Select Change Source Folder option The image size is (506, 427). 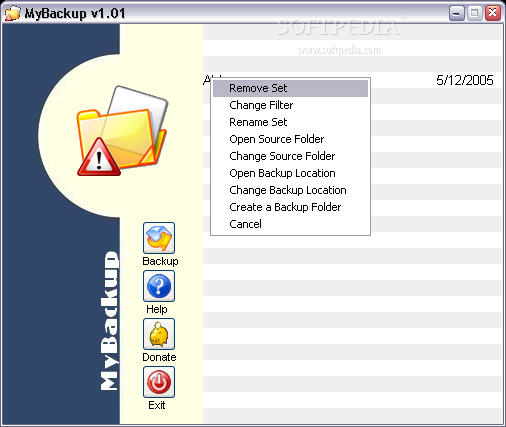(x=290, y=156)
